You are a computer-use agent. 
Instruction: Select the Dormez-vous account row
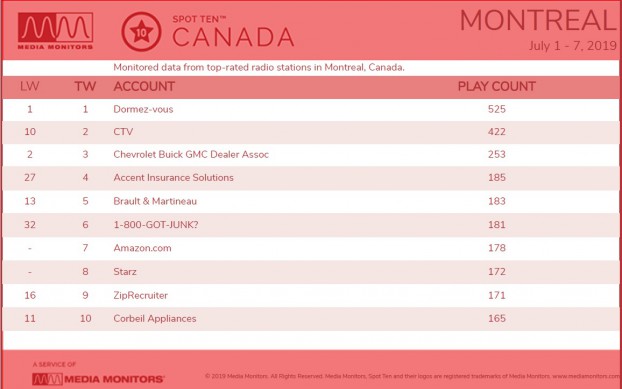coord(311,109)
